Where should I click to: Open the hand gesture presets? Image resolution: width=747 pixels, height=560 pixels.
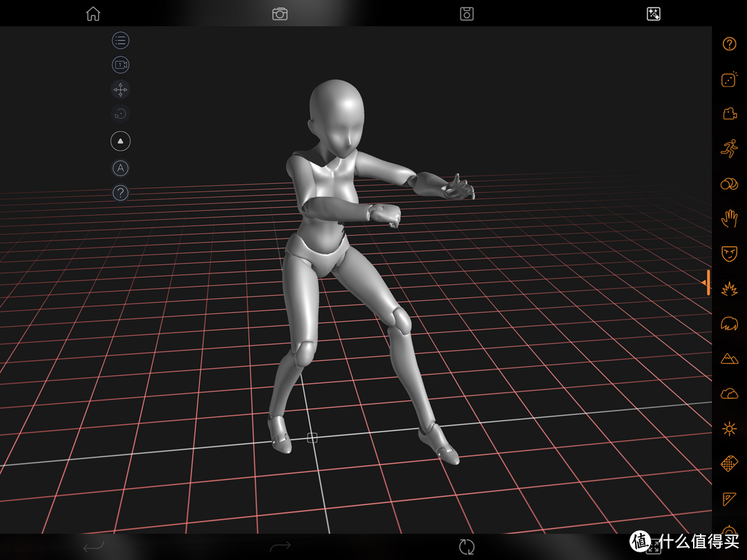click(730, 218)
